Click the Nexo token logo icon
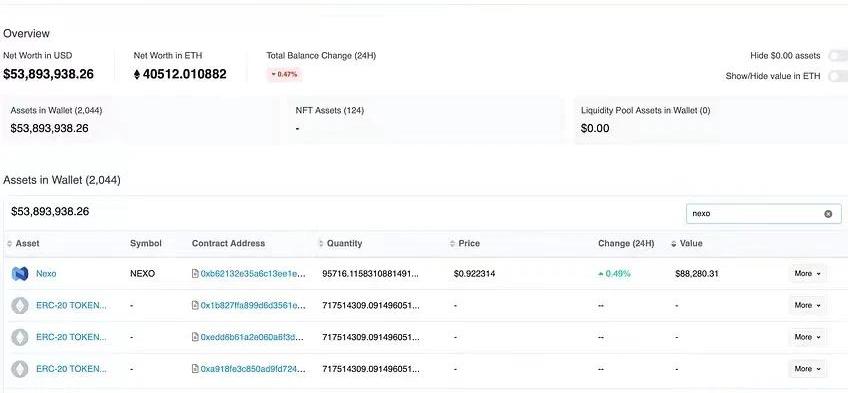Image resolution: width=848 pixels, height=393 pixels. (x=20, y=274)
